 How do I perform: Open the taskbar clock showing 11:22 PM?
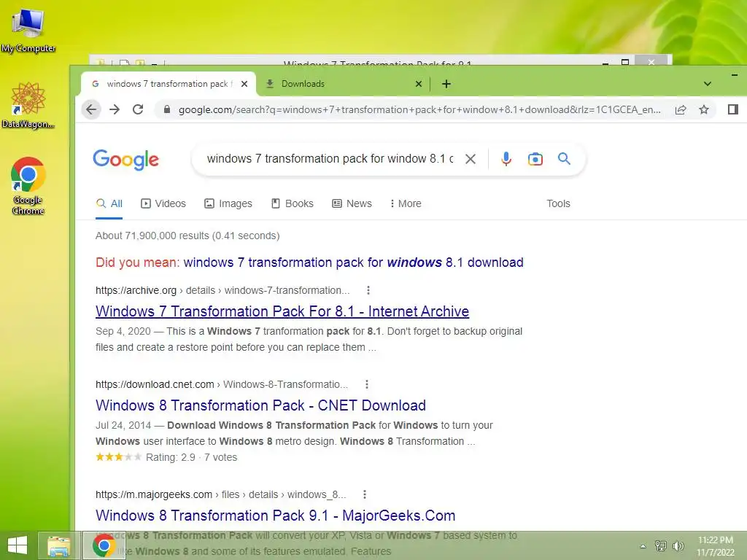click(716, 546)
